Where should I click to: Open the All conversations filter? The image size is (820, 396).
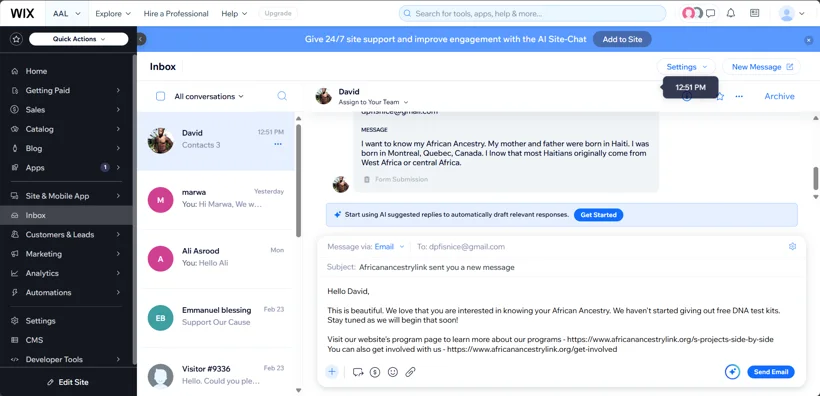pos(209,96)
